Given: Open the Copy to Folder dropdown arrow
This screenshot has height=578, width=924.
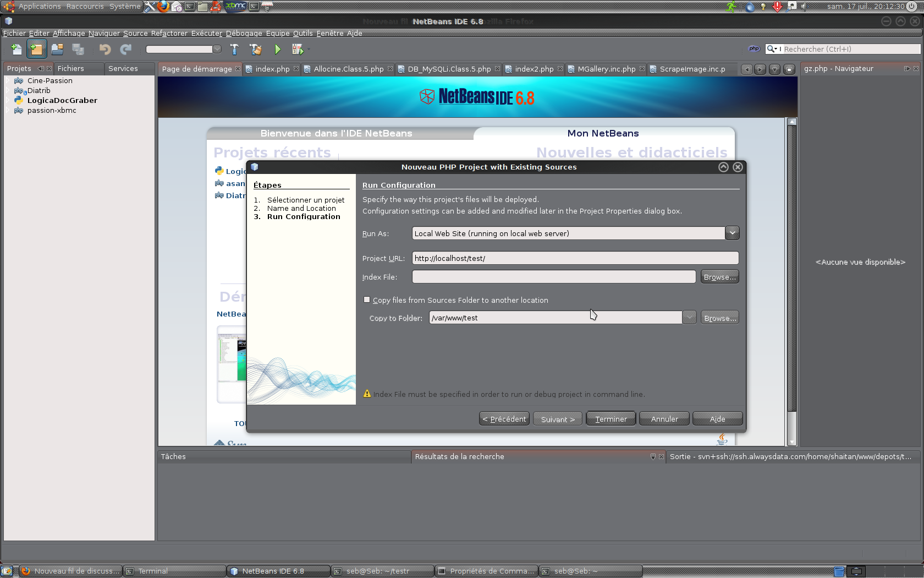Looking at the screenshot, I should (x=689, y=318).
